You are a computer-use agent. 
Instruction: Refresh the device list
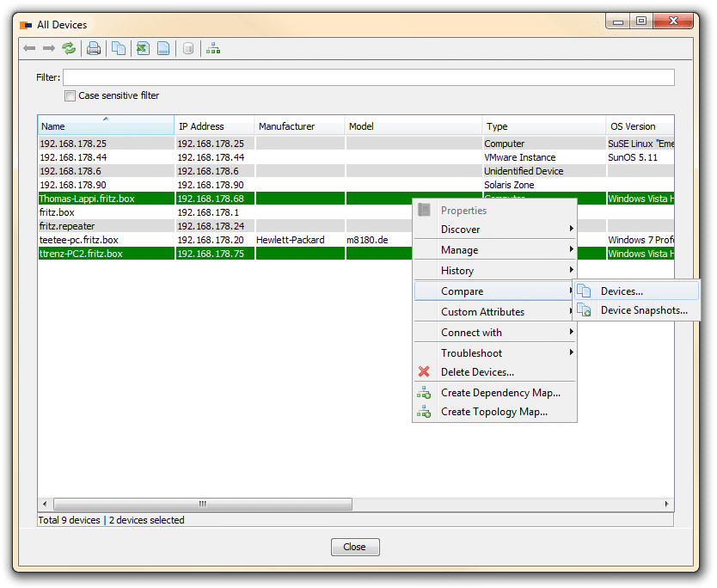pyautogui.click(x=69, y=48)
